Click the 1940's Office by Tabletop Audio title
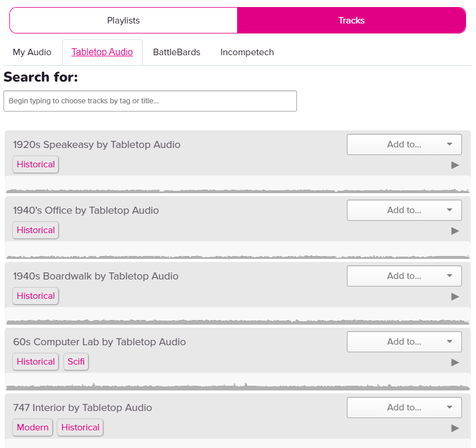 86,210
